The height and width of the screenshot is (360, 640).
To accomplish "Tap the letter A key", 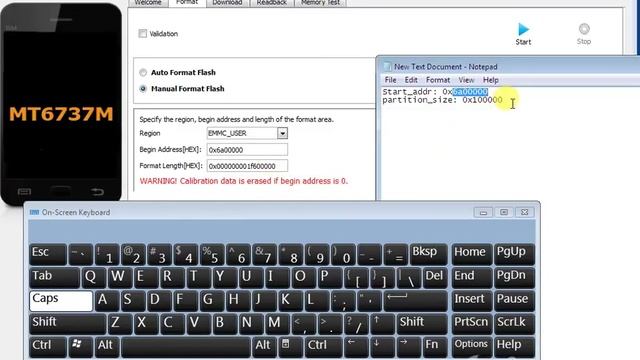I will point(106,301).
